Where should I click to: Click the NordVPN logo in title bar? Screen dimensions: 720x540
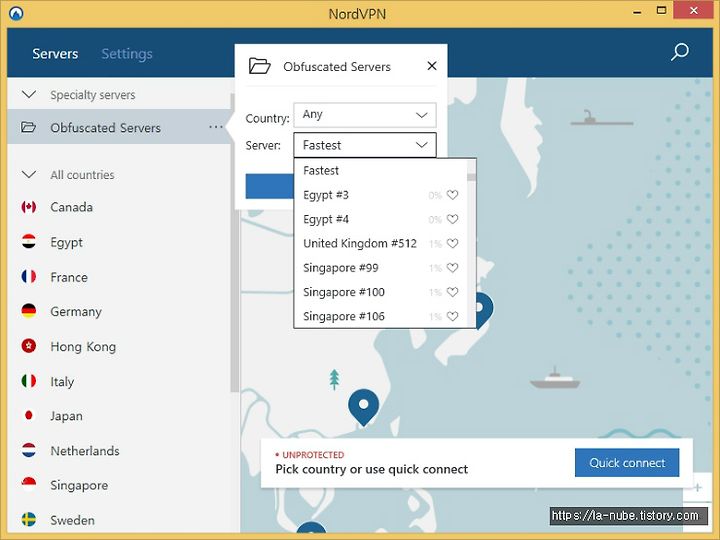tap(16, 13)
